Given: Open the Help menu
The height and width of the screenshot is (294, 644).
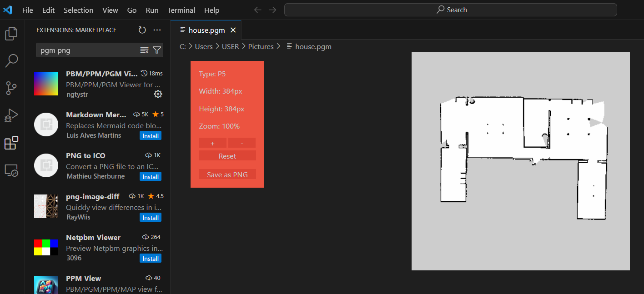Looking at the screenshot, I should pyautogui.click(x=212, y=10).
